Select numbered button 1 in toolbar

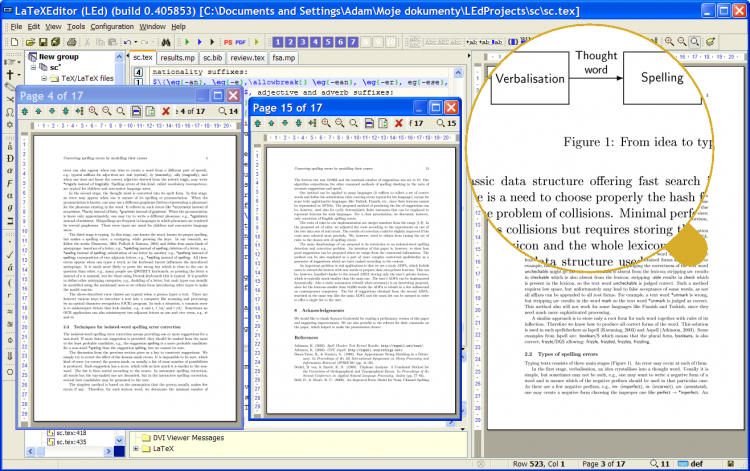click(x=278, y=42)
